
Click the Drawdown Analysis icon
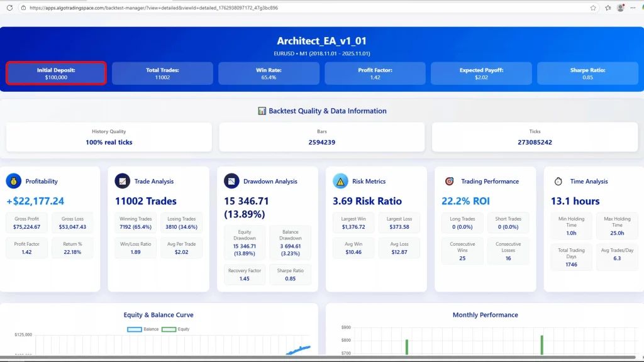tap(231, 181)
